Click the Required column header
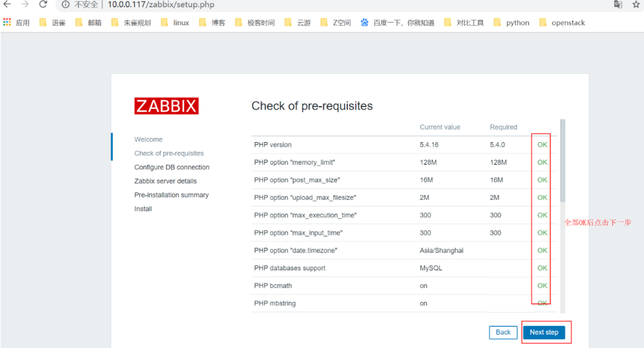The image size is (644, 348). click(503, 127)
